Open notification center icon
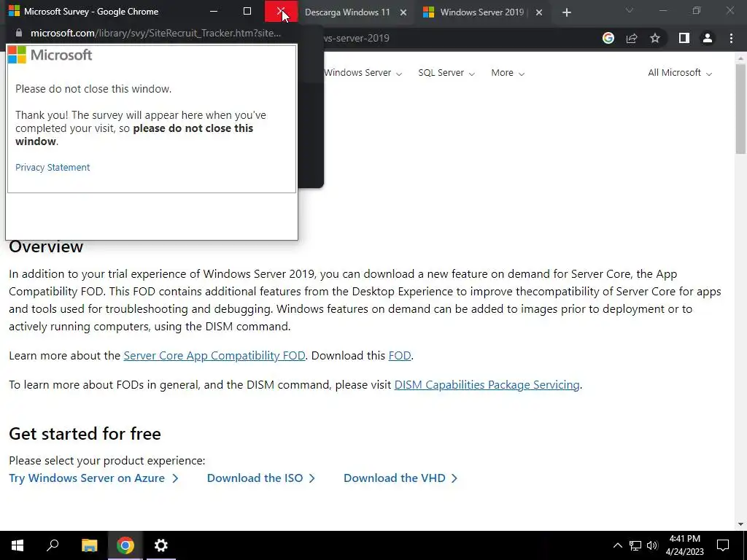747x560 pixels. [x=723, y=545]
